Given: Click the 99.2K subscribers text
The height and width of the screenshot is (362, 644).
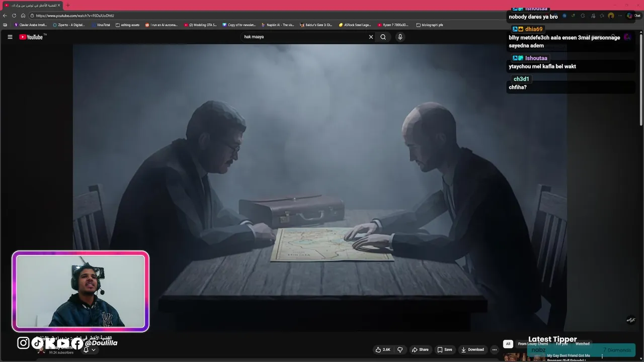Looking at the screenshot, I should point(61,353).
